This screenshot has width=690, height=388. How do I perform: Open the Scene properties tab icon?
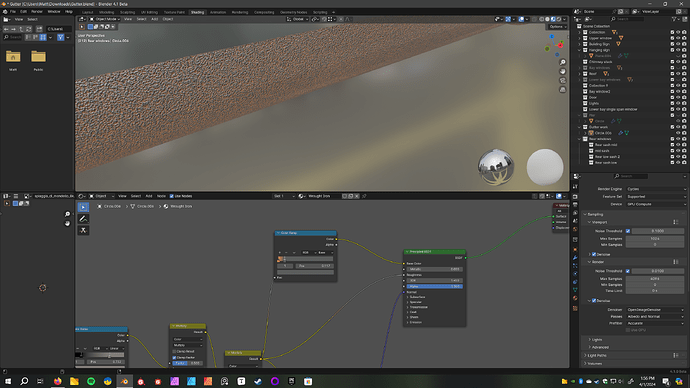(575, 221)
